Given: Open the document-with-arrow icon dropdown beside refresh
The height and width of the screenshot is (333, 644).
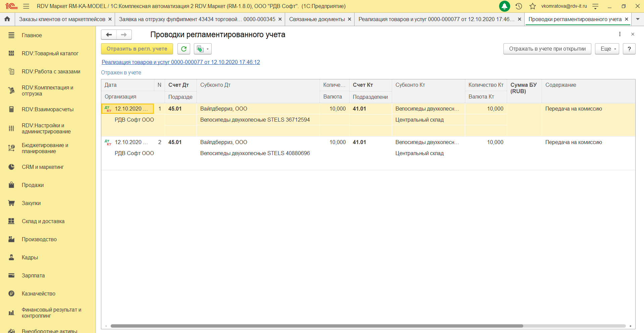Looking at the screenshot, I should (203, 49).
